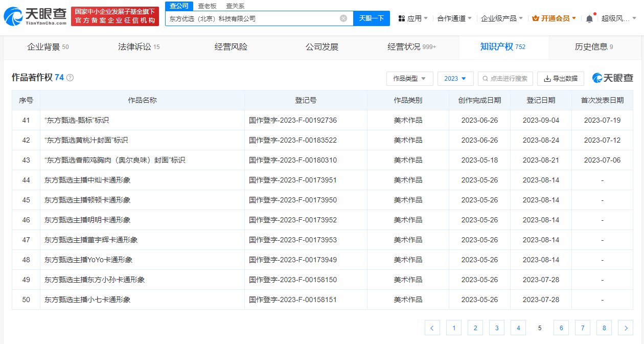Image resolution: width=644 pixels, height=344 pixels.
Task: Select the 查老板 search tab
Action: coord(208,6)
